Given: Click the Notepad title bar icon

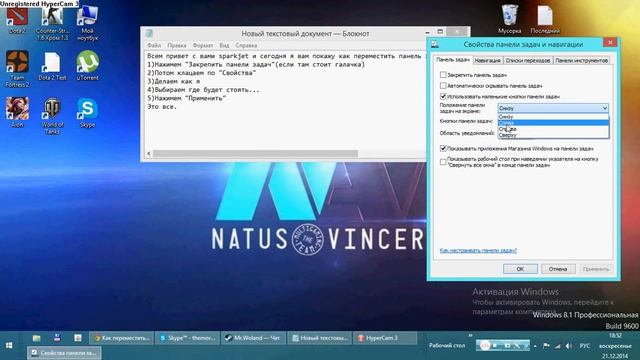Looking at the screenshot, I should tap(149, 33).
